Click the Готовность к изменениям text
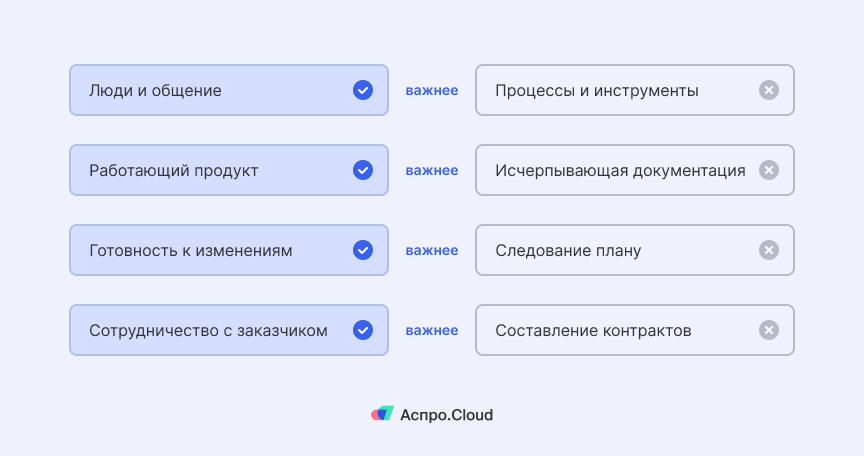Image resolution: width=864 pixels, height=456 pixels. tap(190, 251)
